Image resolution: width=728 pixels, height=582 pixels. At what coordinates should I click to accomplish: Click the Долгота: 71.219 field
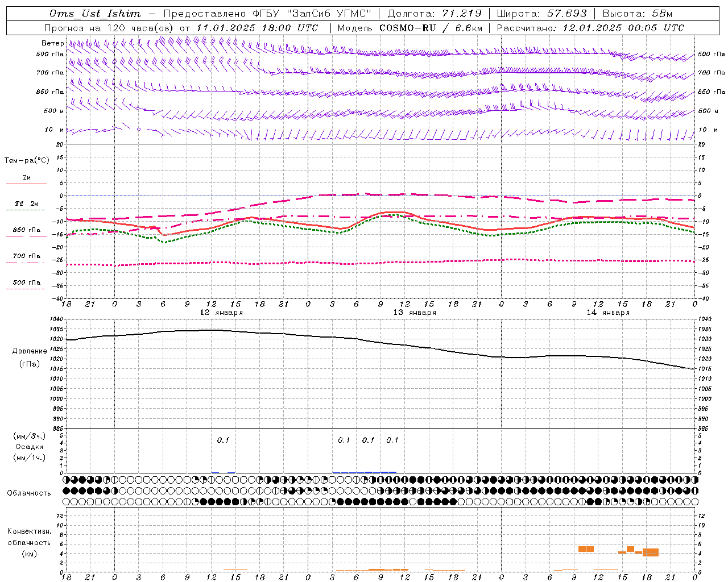pyautogui.click(x=435, y=14)
